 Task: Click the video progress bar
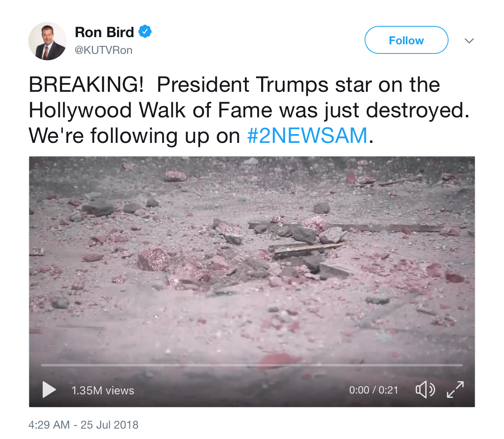point(252,365)
